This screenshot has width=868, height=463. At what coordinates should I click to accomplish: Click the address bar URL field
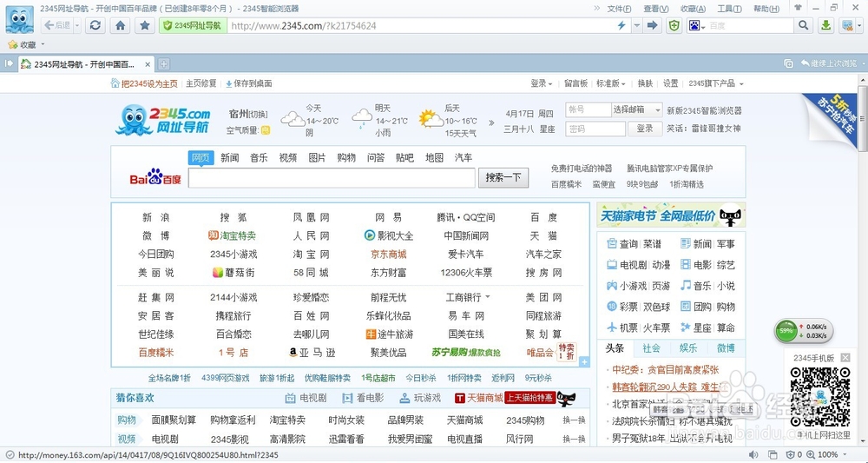coord(421,25)
